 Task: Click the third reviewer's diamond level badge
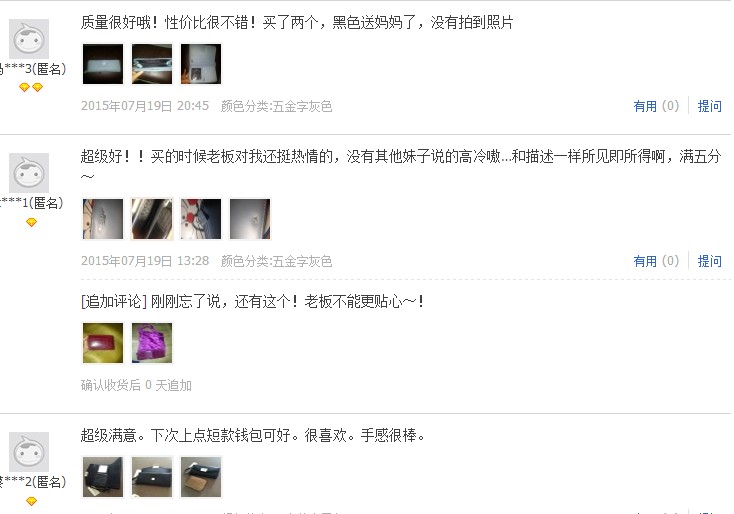click(31, 501)
